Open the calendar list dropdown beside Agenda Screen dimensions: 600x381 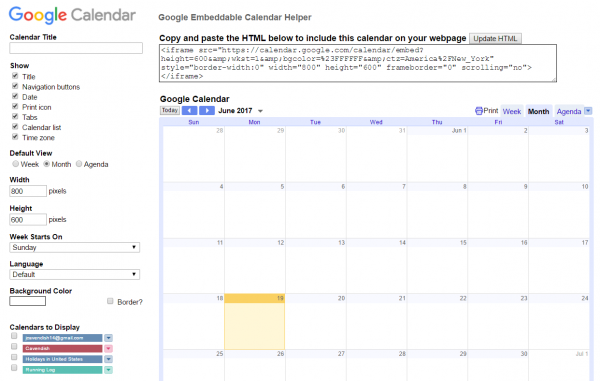(588, 111)
